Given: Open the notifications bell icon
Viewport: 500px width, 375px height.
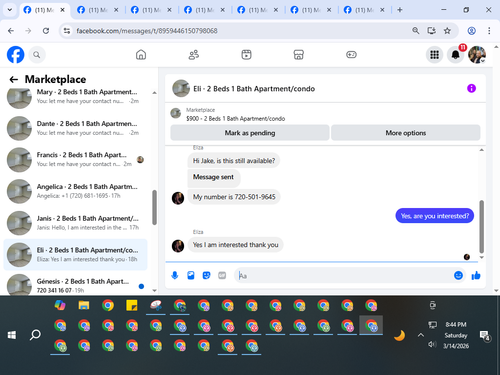Looking at the screenshot, I should (x=455, y=55).
